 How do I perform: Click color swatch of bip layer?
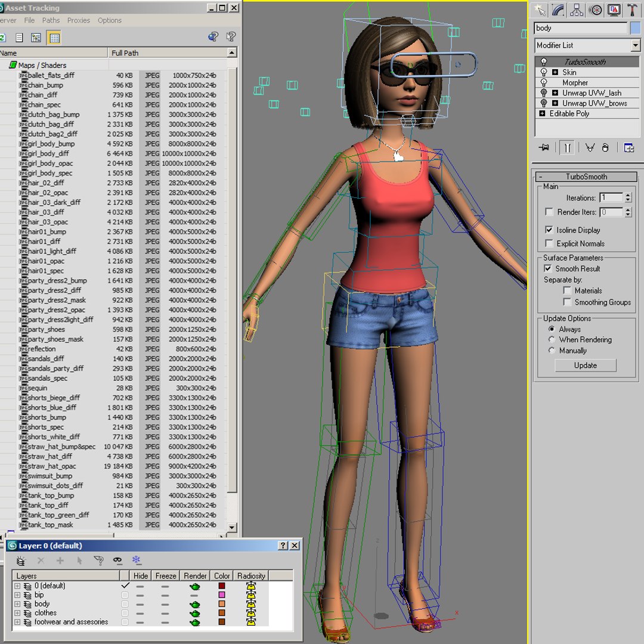tap(222, 595)
